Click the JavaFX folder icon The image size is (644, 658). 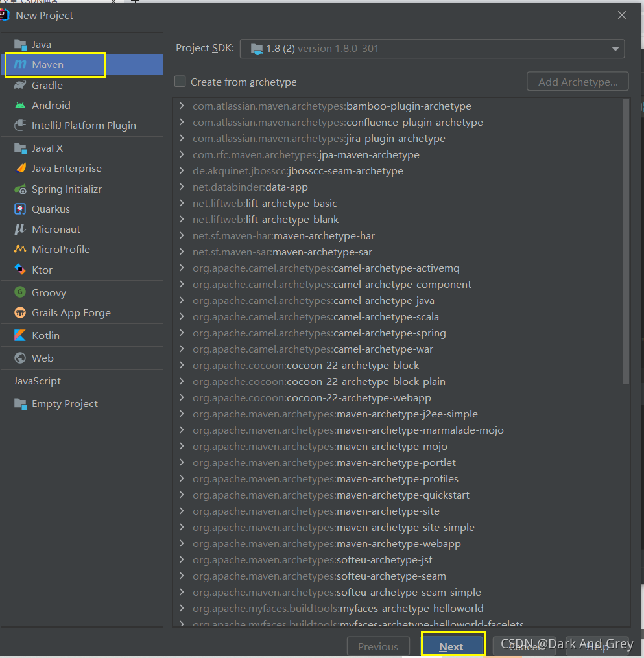pos(20,148)
